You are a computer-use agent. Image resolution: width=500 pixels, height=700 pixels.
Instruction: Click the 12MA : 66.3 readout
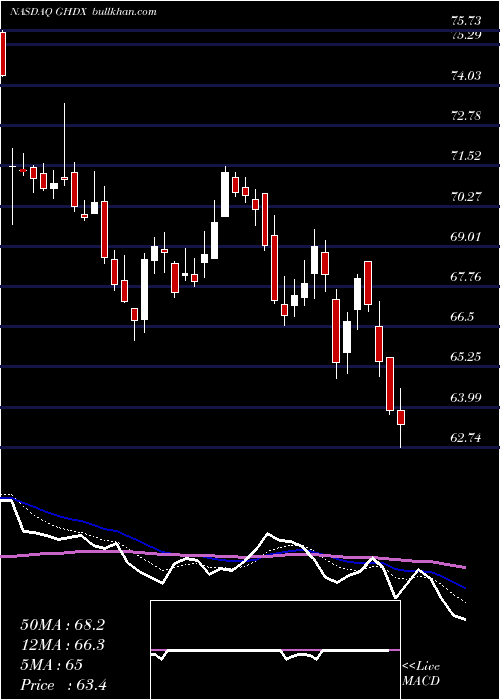coord(62,645)
